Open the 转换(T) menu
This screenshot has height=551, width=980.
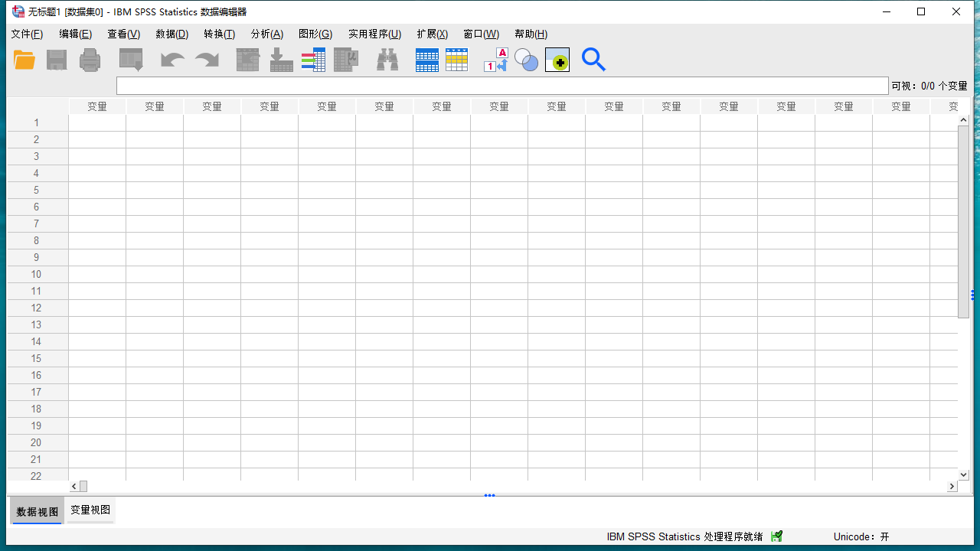coord(220,34)
